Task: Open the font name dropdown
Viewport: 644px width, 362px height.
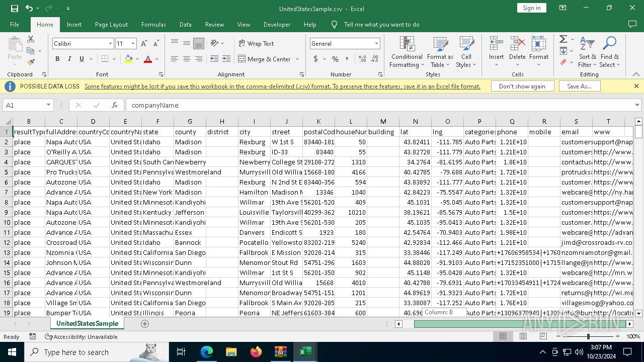Action: 110,44
